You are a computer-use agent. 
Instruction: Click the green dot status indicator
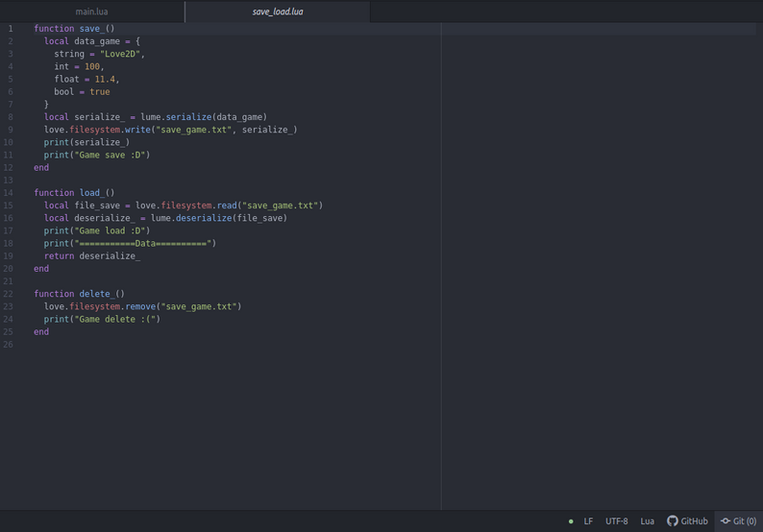coord(571,521)
